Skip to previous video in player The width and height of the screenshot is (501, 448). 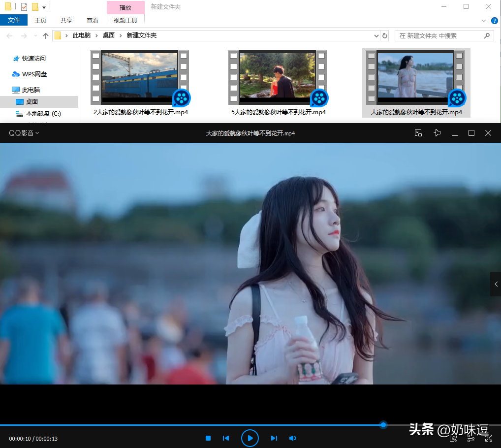pyautogui.click(x=226, y=438)
